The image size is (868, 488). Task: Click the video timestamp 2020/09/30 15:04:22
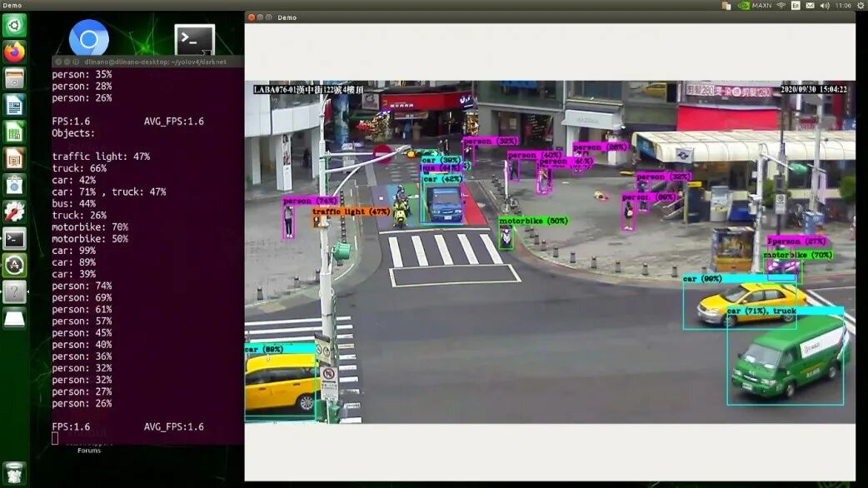(x=813, y=89)
